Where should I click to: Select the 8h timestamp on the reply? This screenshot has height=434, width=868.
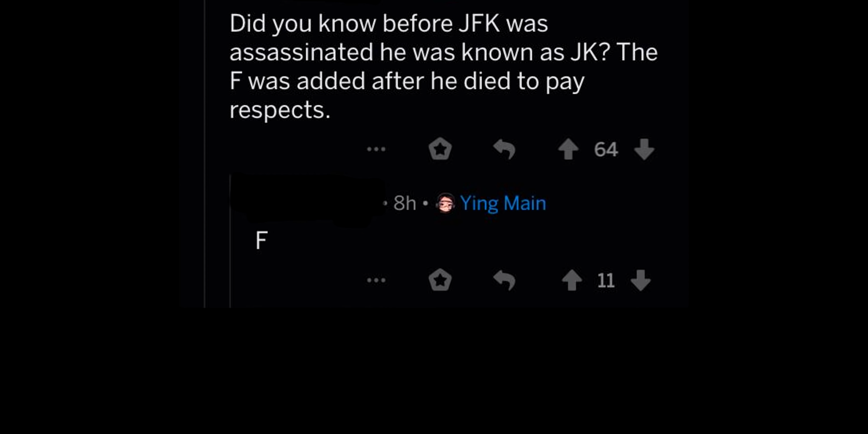click(x=405, y=203)
